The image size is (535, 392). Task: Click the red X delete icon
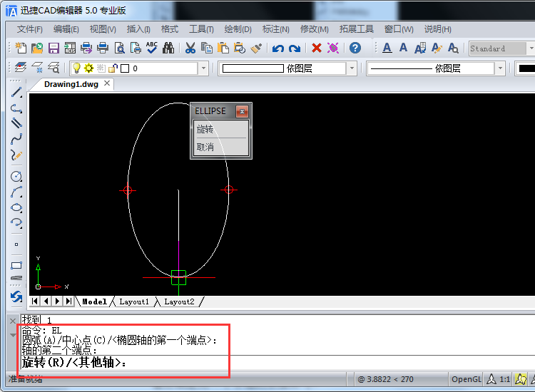tap(317, 48)
